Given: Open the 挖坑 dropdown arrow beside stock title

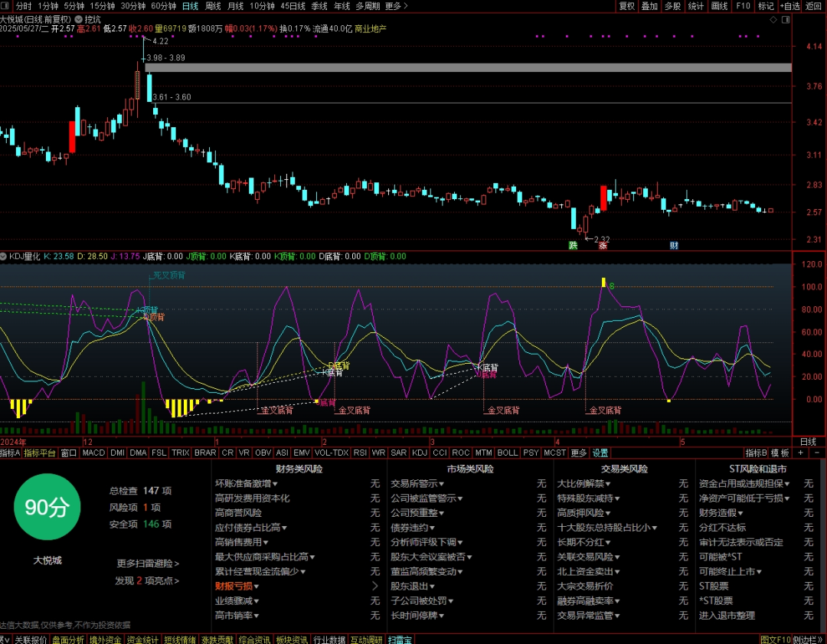Looking at the screenshot, I should pos(79,19).
